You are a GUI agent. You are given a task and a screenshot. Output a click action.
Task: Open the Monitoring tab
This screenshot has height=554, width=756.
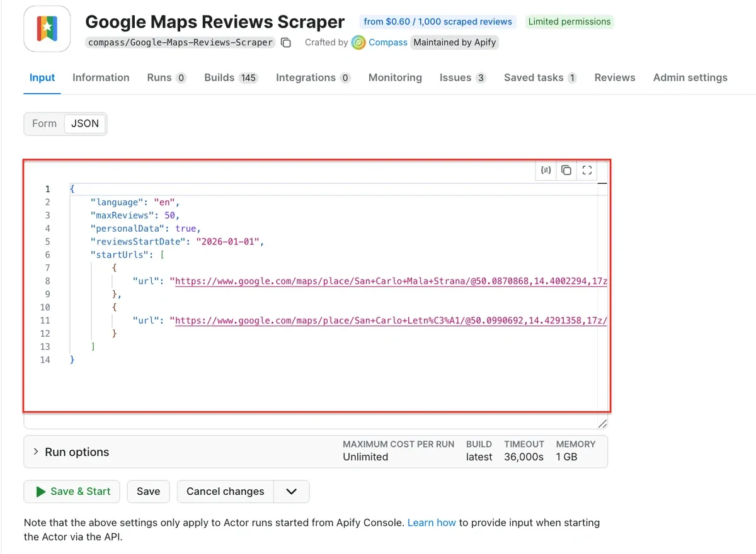coord(395,77)
